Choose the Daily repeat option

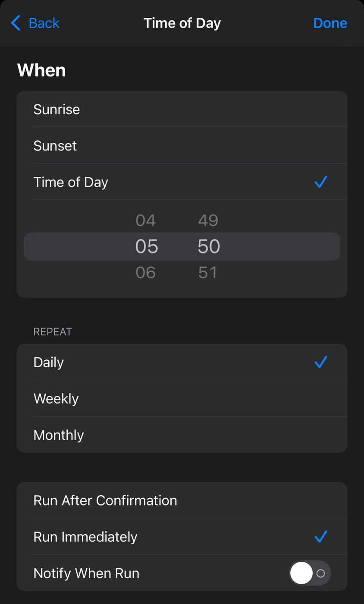pyautogui.click(x=49, y=362)
